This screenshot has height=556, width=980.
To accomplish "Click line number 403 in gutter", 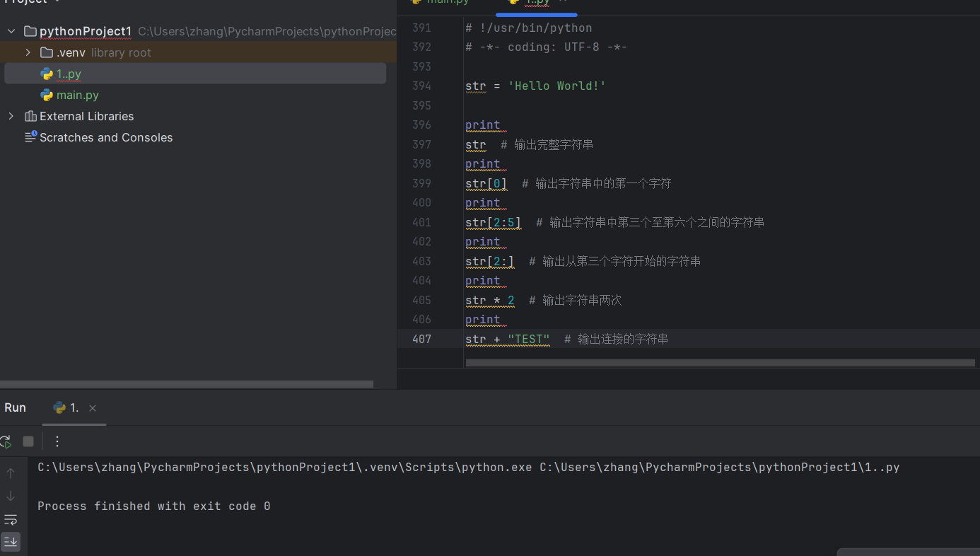I will (x=421, y=261).
